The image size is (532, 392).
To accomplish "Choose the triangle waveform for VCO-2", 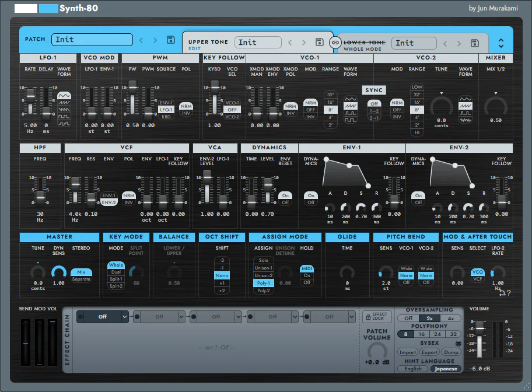I will click(466, 99).
